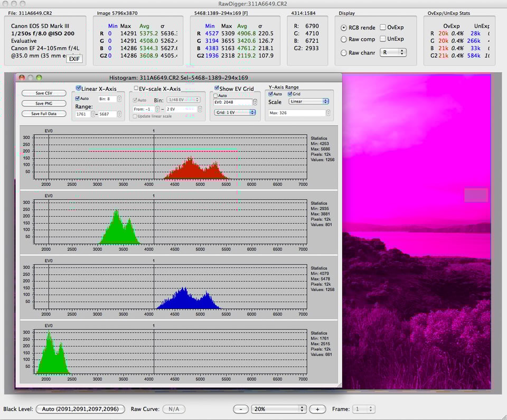This screenshot has height=420, width=507.
Task: Click the Range end field 5687
Action: (107, 114)
